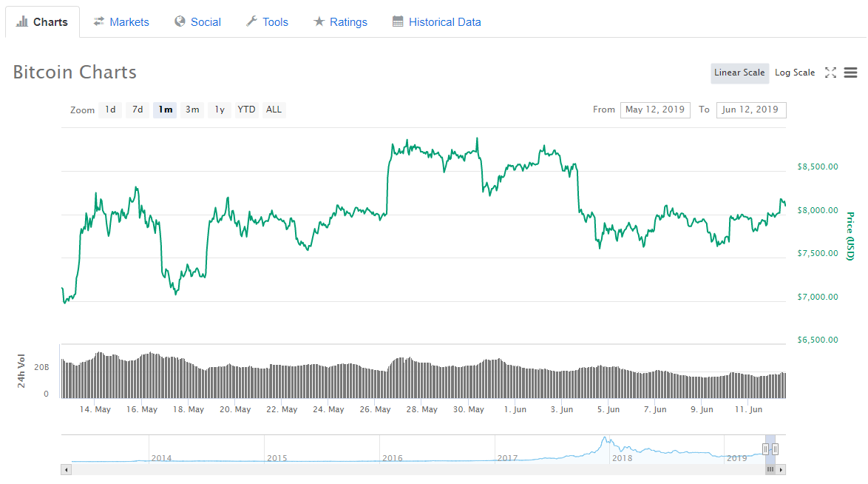Open the Social tab
The image size is (868, 484).
[x=197, y=22]
